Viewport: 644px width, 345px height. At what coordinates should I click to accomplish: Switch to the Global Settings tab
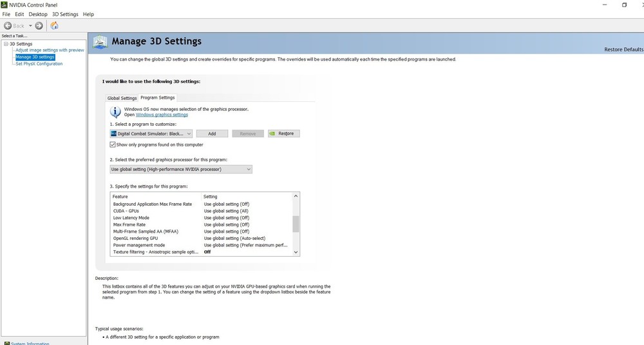click(x=122, y=98)
